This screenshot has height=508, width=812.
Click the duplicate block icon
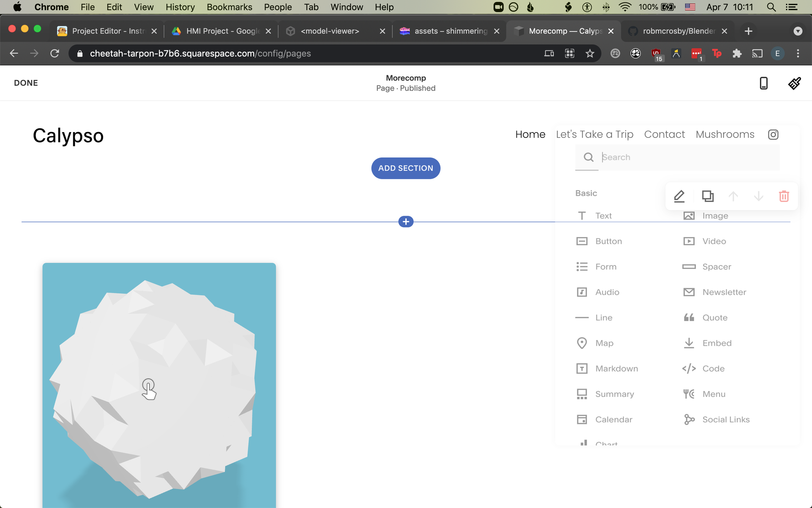[x=707, y=196]
